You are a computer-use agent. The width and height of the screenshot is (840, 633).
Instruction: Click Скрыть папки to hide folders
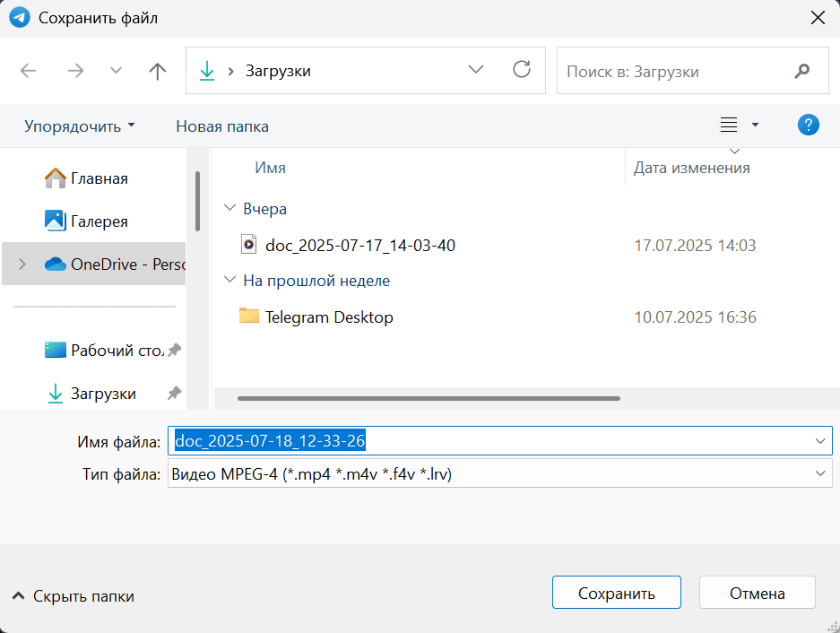tap(74, 596)
